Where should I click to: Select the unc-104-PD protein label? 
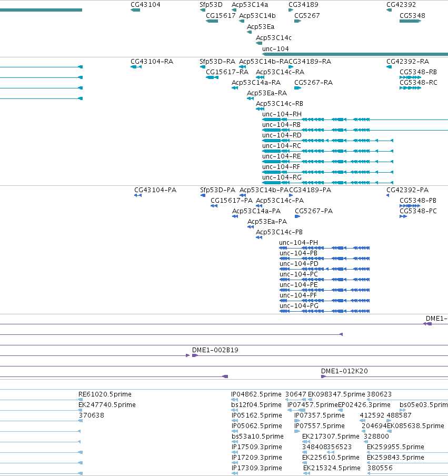tap(299, 263)
